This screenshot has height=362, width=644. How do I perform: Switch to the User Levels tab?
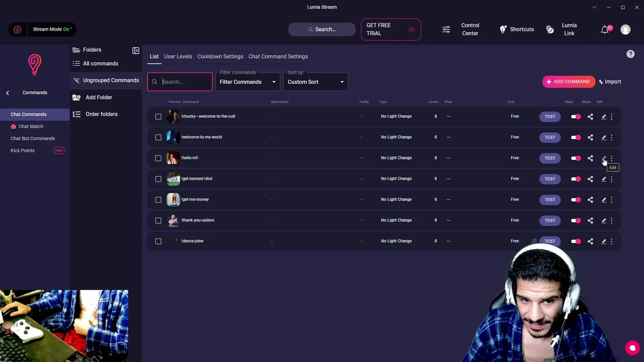point(178,56)
